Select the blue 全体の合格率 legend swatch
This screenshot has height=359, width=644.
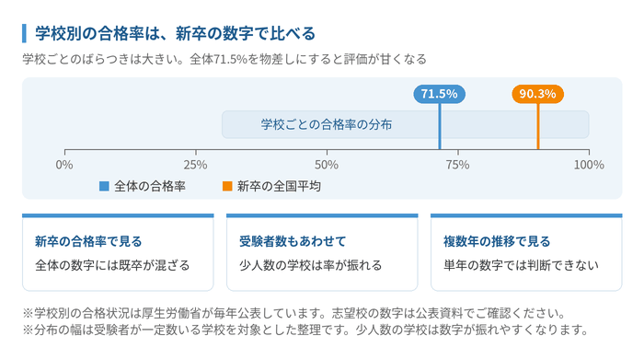[x=104, y=187]
